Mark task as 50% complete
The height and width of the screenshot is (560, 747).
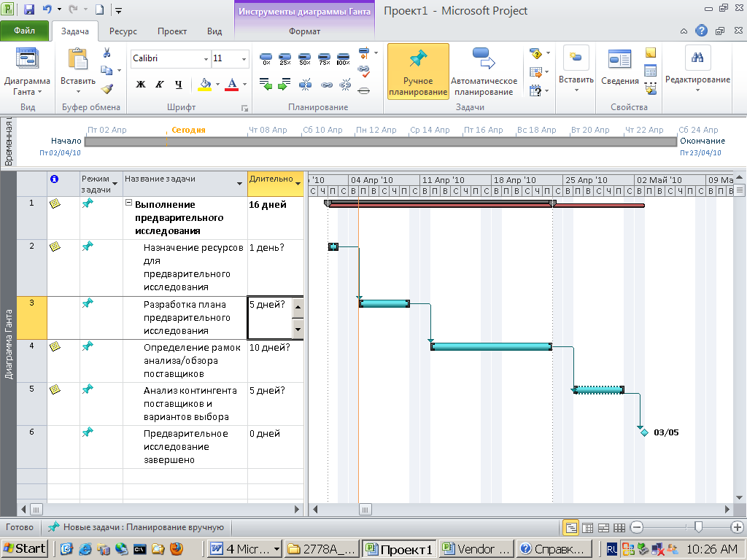click(x=304, y=59)
